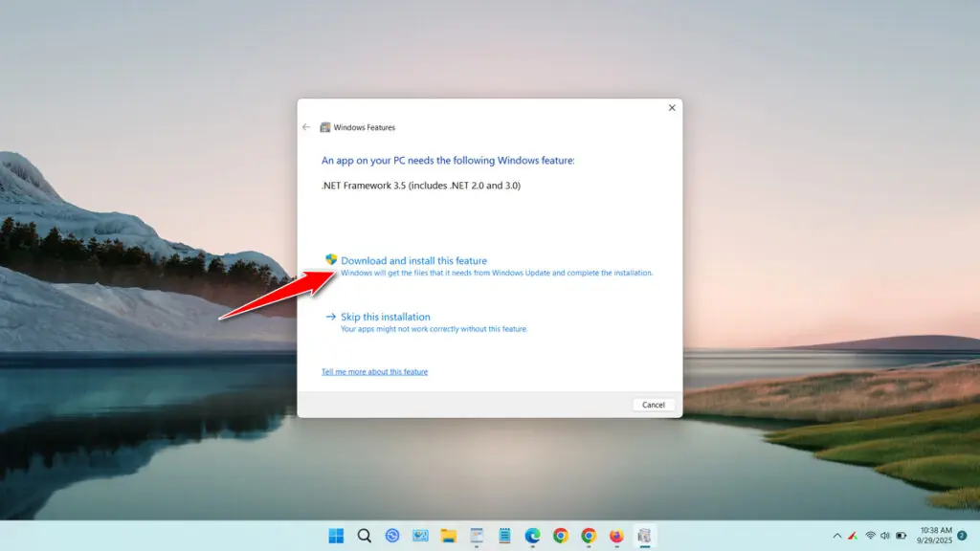Open Google Chrome from the taskbar
The height and width of the screenshot is (551, 980).
(560, 536)
